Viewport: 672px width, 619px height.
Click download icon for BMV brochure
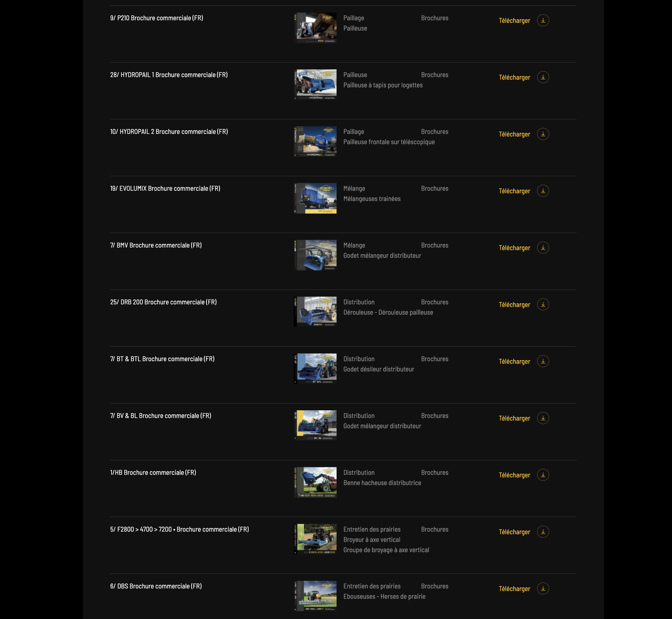[x=543, y=248]
